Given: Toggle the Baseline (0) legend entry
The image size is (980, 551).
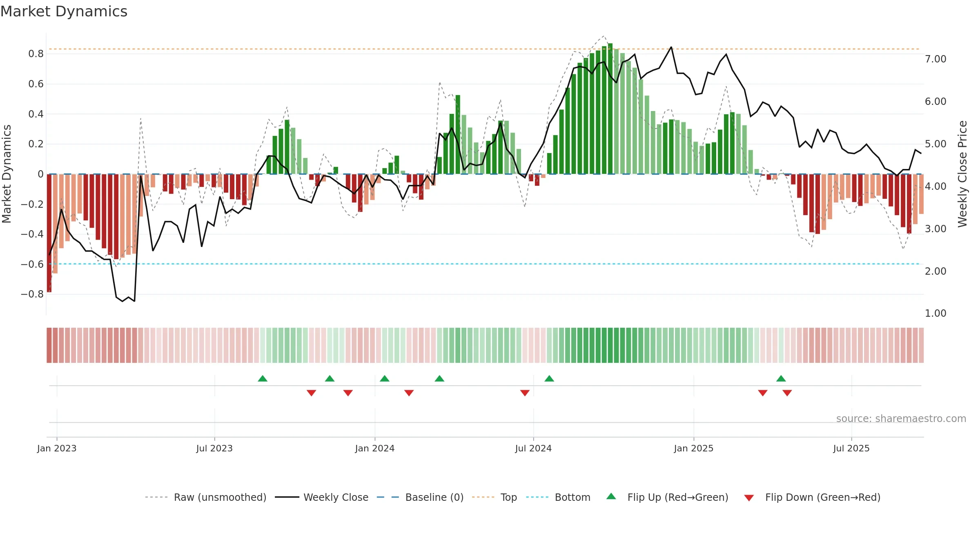Looking at the screenshot, I should (x=420, y=497).
